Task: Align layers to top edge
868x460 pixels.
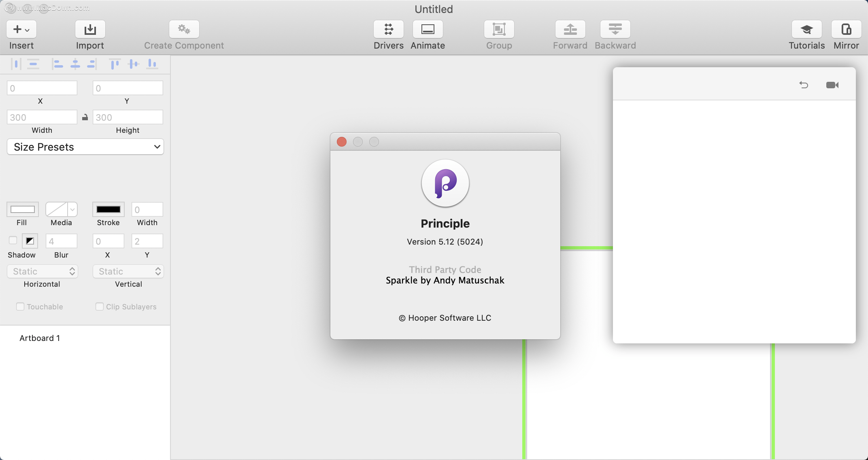Action: pyautogui.click(x=115, y=64)
